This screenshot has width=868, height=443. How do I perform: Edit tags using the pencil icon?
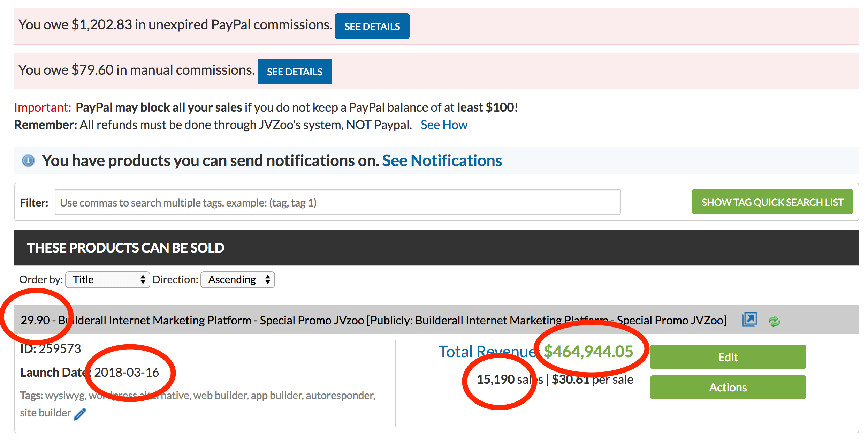(80, 414)
